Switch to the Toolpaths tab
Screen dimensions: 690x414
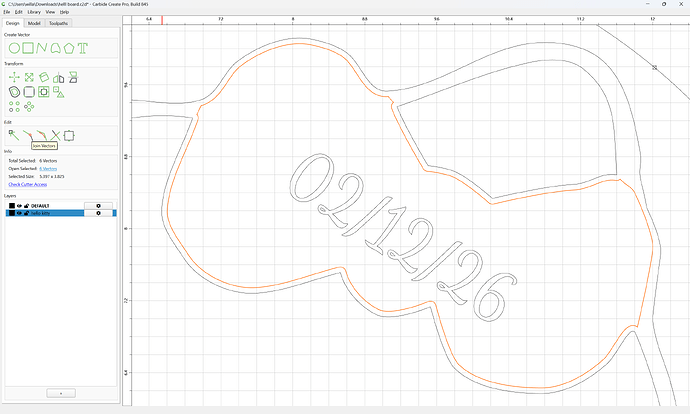(59, 23)
